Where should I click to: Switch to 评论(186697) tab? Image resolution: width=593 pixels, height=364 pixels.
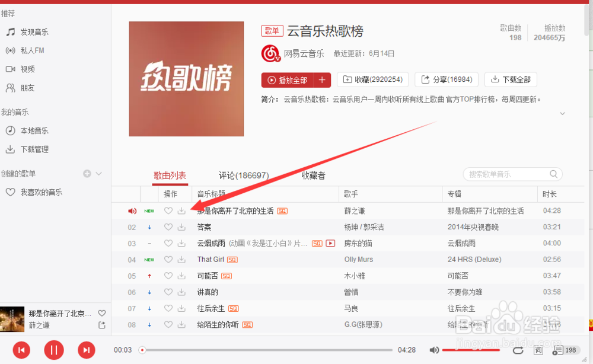(x=244, y=175)
